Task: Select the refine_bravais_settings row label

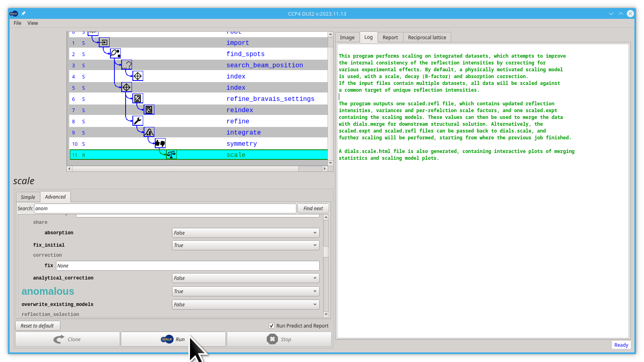Action: [x=270, y=99]
